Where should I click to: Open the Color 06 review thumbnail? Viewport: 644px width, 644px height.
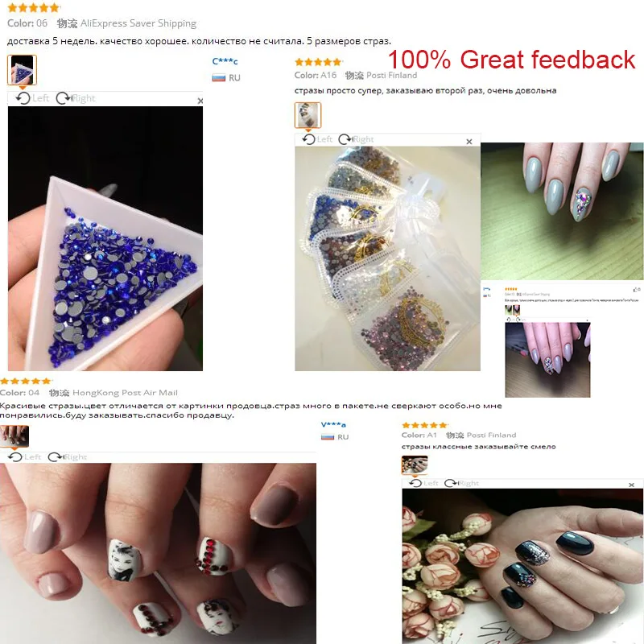tap(23, 70)
